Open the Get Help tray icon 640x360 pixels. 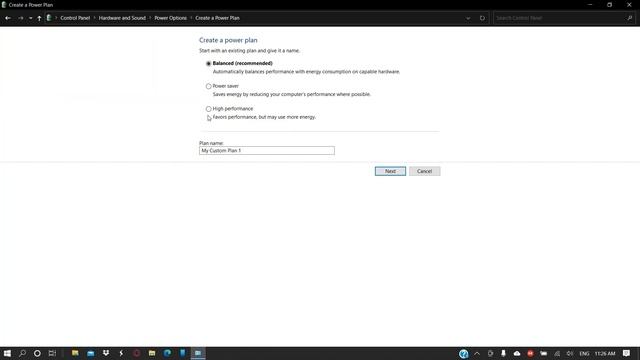point(463,353)
